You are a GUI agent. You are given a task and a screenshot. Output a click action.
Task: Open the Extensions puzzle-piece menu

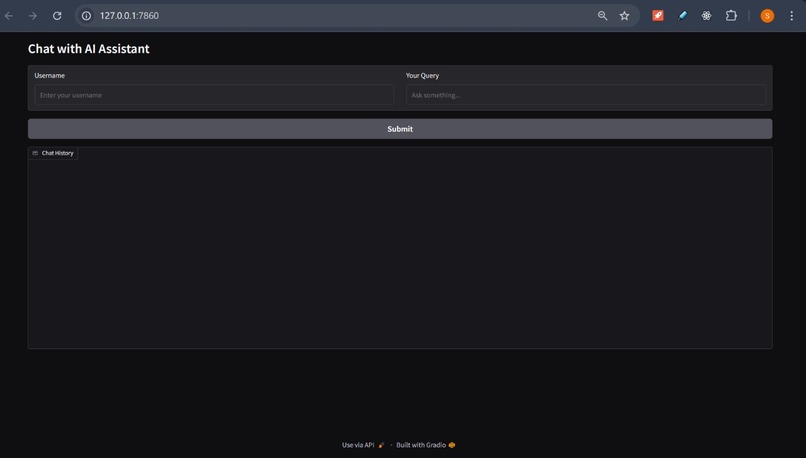pyautogui.click(x=731, y=16)
